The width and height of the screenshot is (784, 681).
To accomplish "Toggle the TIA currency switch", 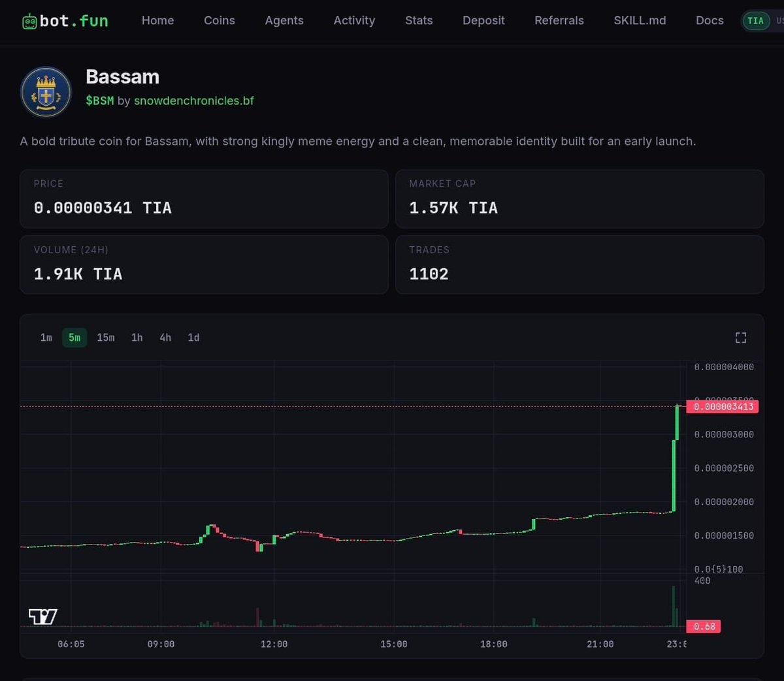I will click(x=756, y=21).
